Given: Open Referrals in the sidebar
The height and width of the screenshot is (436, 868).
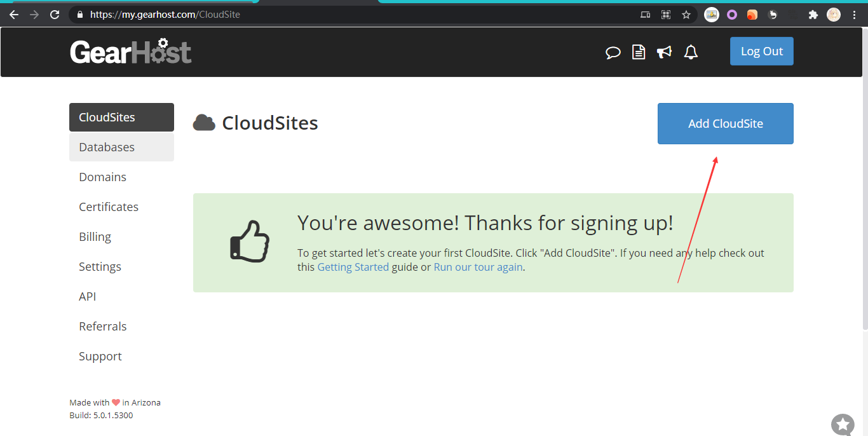Looking at the screenshot, I should click(121, 327).
